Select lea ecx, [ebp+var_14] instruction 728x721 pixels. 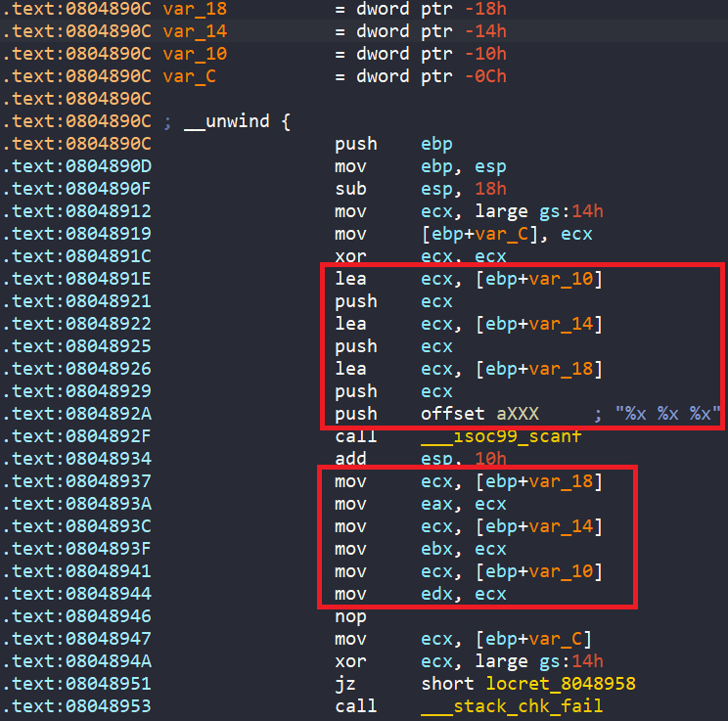[469, 324]
